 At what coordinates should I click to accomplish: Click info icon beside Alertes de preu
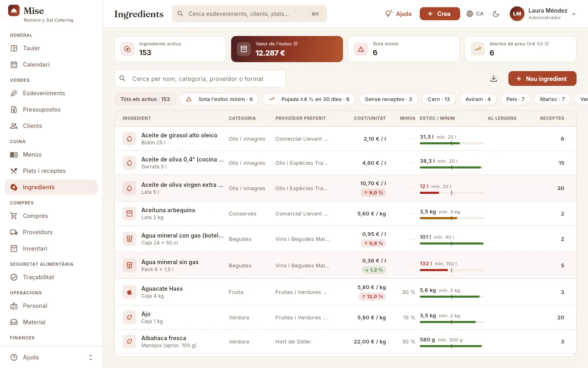(547, 44)
